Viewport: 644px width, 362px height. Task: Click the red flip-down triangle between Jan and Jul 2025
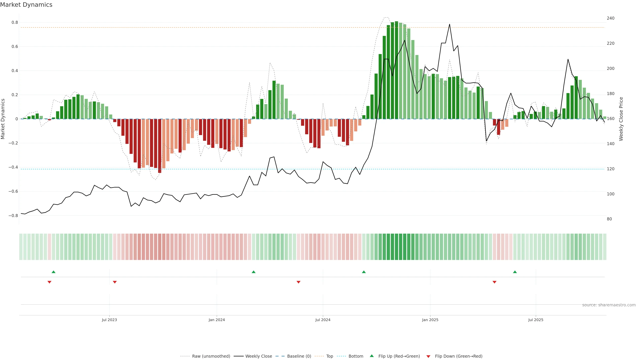(494, 282)
